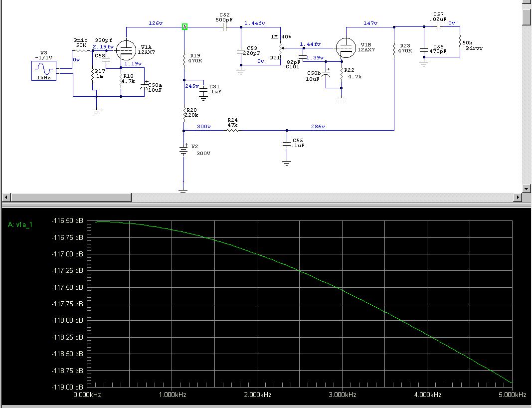
Task: Click the V3 signal generator symbol
Action: (44, 71)
